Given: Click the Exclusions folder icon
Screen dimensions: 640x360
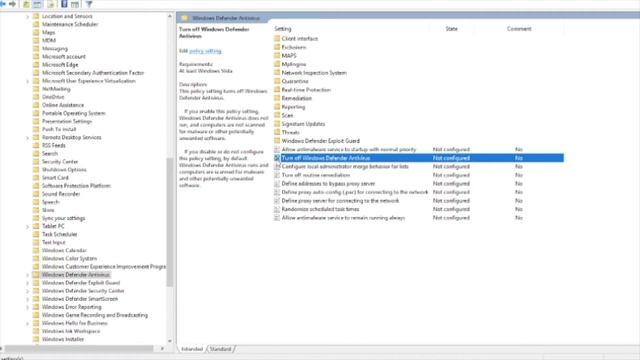Looking at the screenshot, I should coord(277,47).
